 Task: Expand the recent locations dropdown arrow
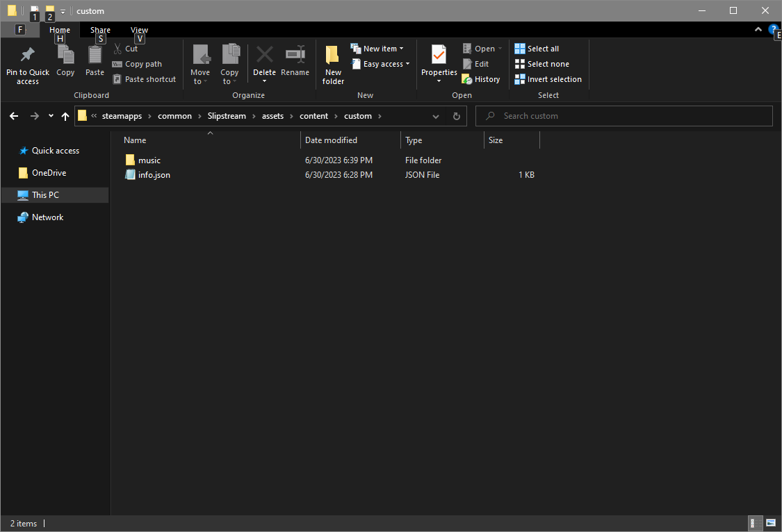(x=51, y=116)
